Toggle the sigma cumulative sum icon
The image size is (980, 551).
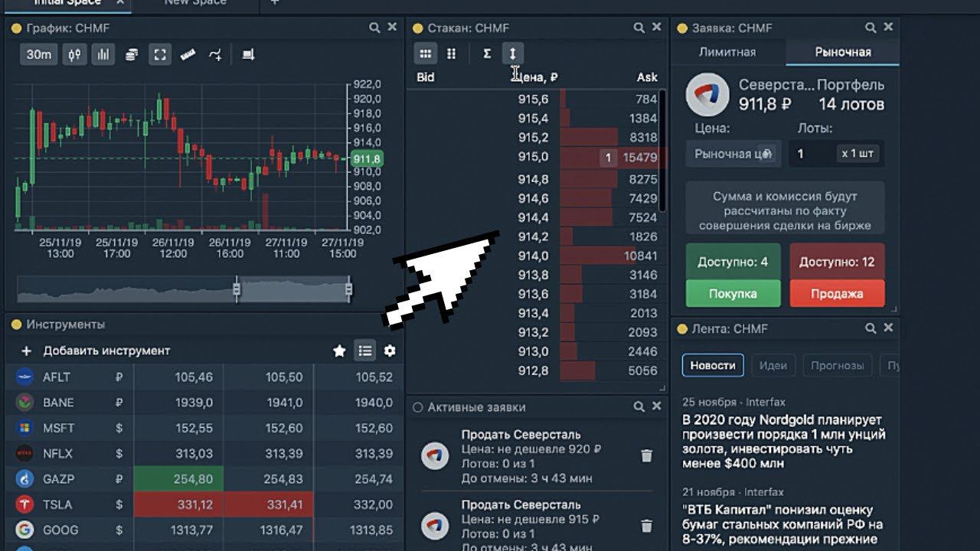[x=487, y=54]
